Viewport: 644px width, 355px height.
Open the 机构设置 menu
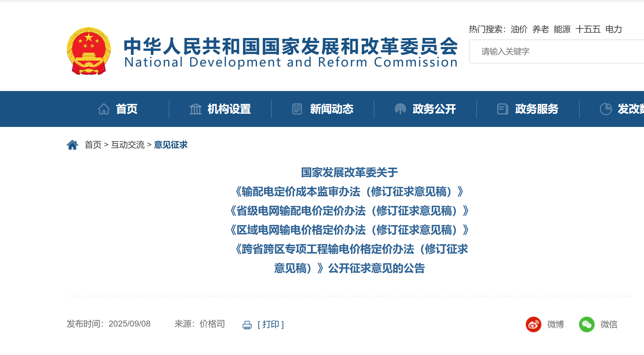[229, 109]
